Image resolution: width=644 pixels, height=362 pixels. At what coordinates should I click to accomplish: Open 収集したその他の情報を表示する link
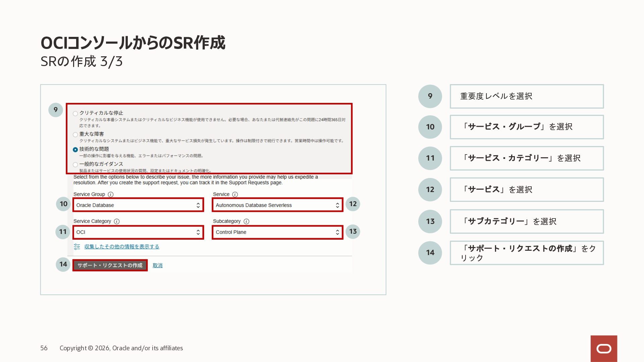(x=122, y=247)
